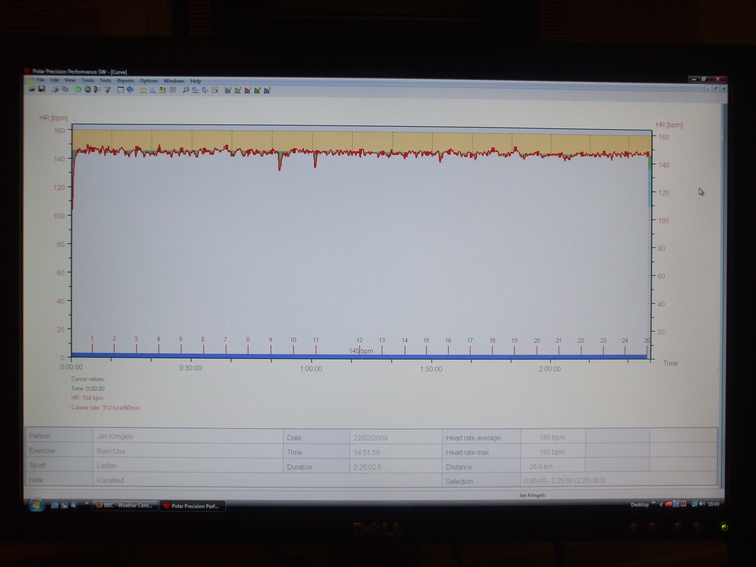The image size is (756, 567).
Task: Click the floppy disk save icon
Action: coord(42,89)
